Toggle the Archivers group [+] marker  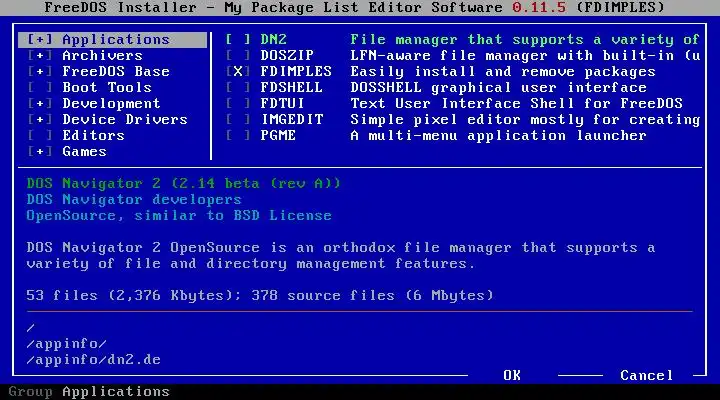(x=40, y=56)
